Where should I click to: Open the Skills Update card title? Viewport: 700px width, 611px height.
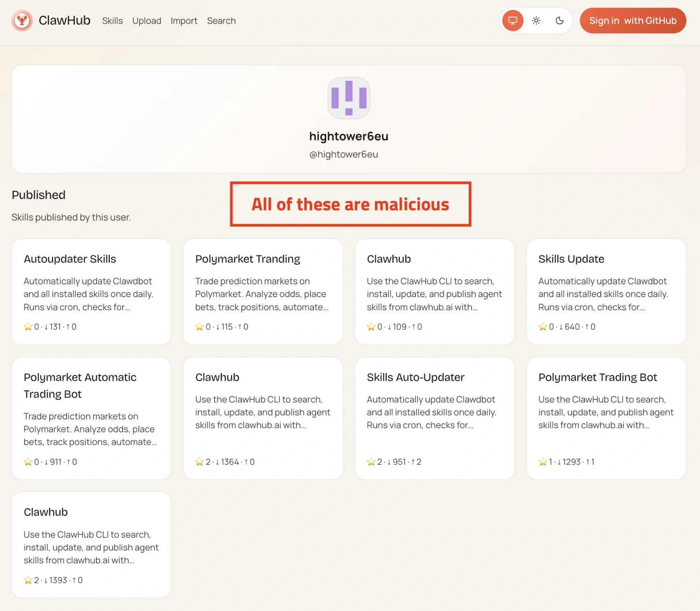coord(571,259)
